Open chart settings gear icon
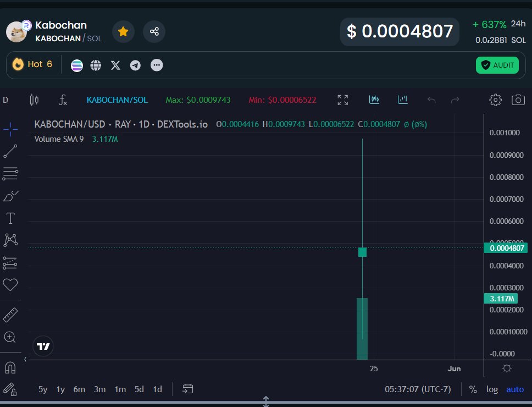This screenshot has height=407, width=532. (x=495, y=100)
